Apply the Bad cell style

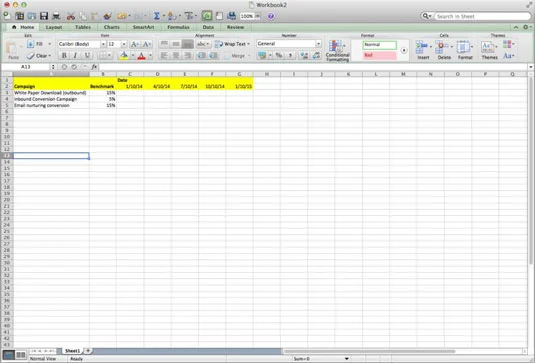379,55
